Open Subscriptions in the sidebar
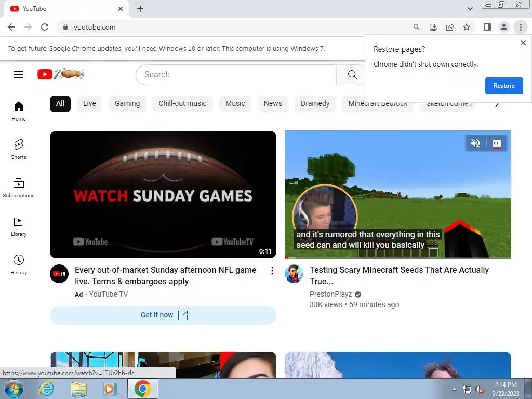This screenshot has width=532, height=399. [x=19, y=188]
